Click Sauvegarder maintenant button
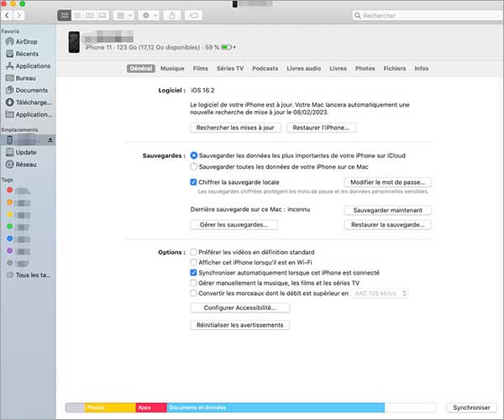This screenshot has height=420, width=504. (x=387, y=210)
